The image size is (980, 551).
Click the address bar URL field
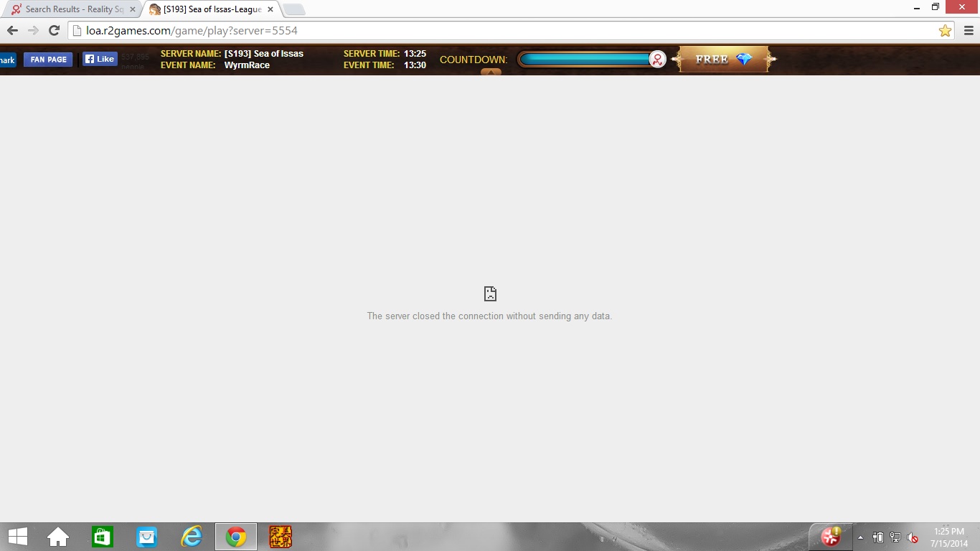coord(502,31)
